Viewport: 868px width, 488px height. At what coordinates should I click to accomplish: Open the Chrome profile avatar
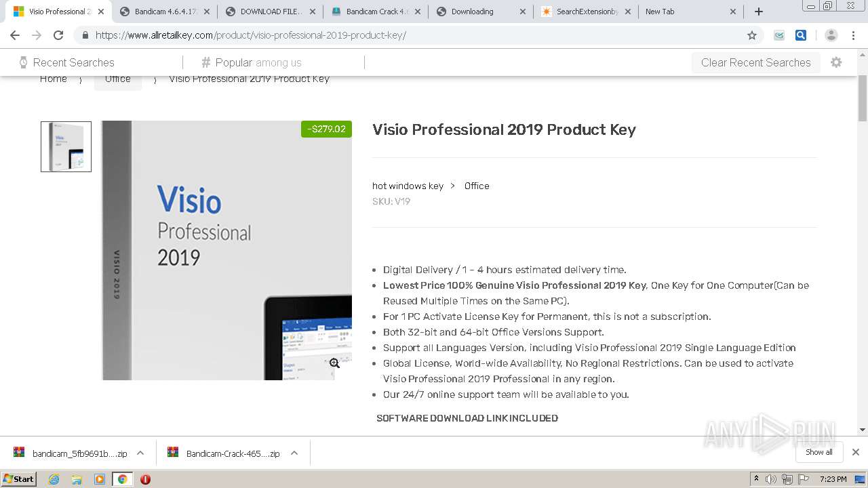coord(831,35)
